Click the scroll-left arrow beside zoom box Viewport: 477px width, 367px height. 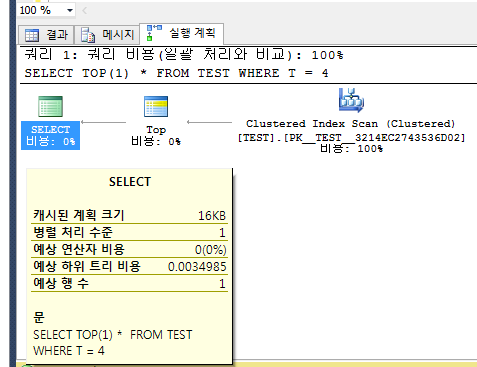pos(84,11)
